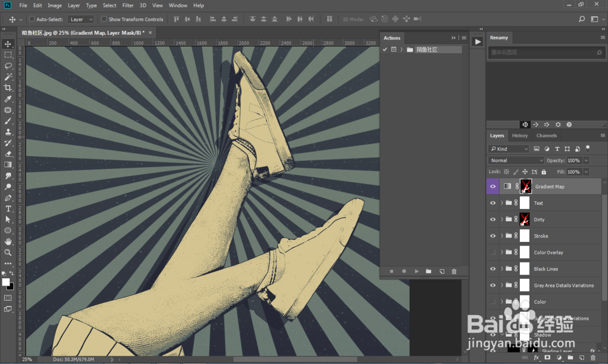The height and width of the screenshot is (364, 608).
Task: Click the Renamy rename layers input field
Action: [x=547, y=52]
